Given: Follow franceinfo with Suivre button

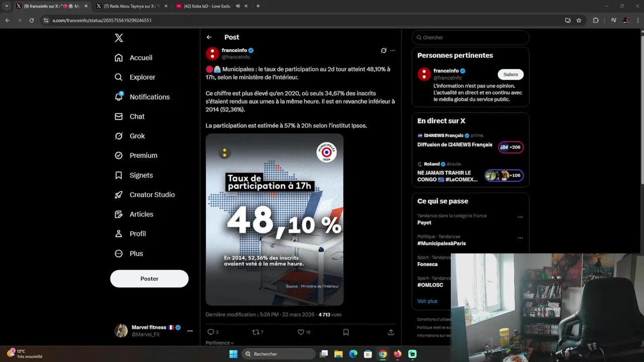Looking at the screenshot, I should click(511, 74).
